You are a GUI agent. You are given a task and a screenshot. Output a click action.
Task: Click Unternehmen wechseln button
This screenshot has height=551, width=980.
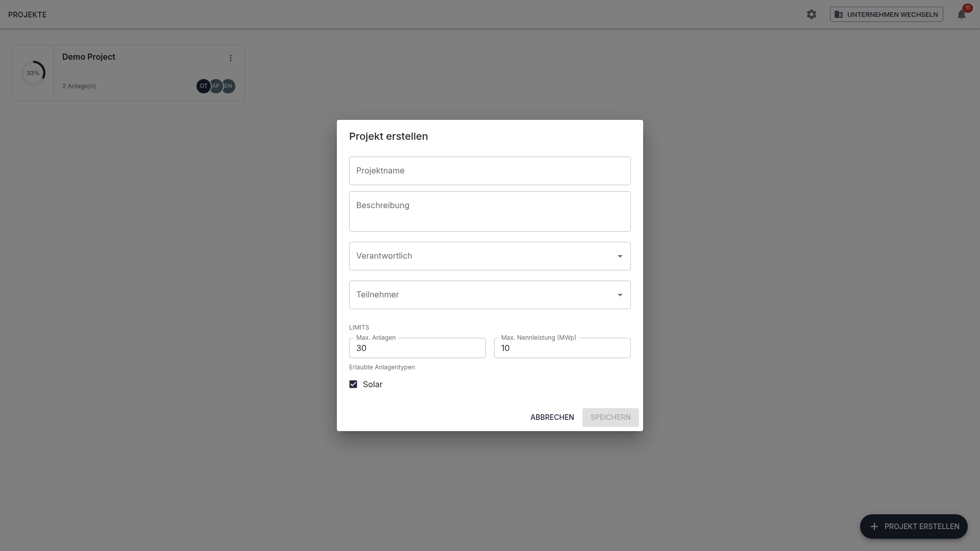point(887,14)
